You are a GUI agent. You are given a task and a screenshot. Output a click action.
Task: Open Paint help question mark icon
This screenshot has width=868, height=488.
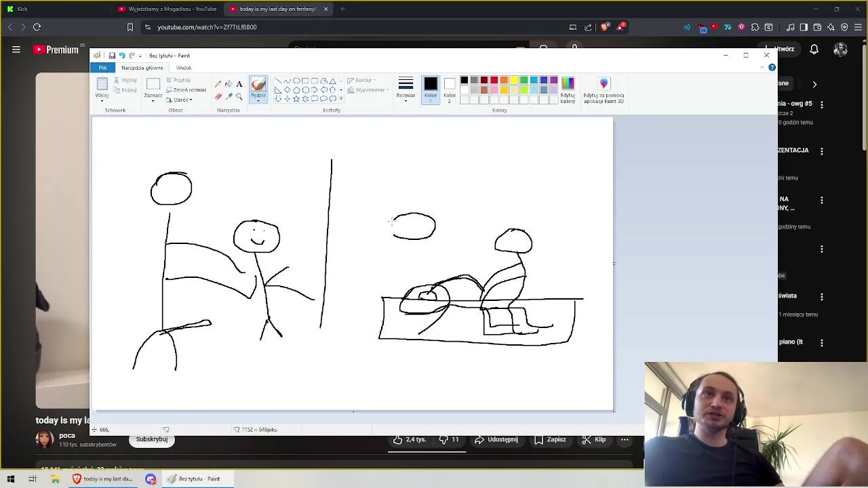coord(772,68)
